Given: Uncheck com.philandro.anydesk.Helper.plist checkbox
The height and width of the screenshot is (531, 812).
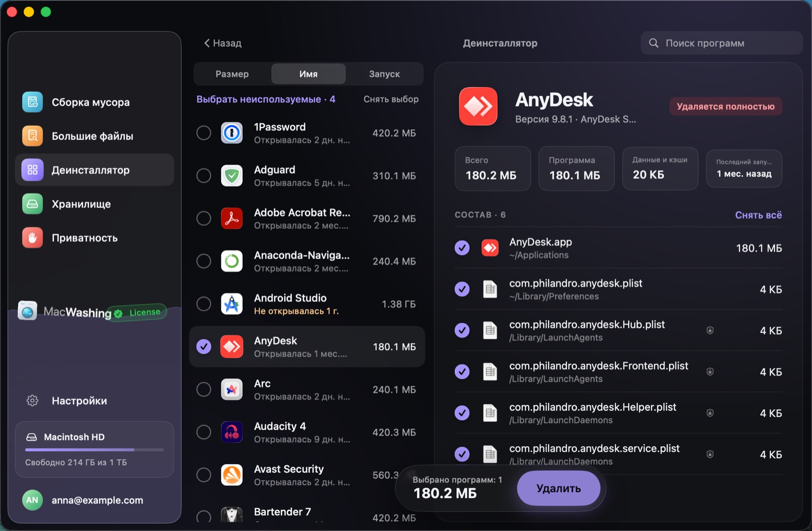Looking at the screenshot, I should click(462, 413).
